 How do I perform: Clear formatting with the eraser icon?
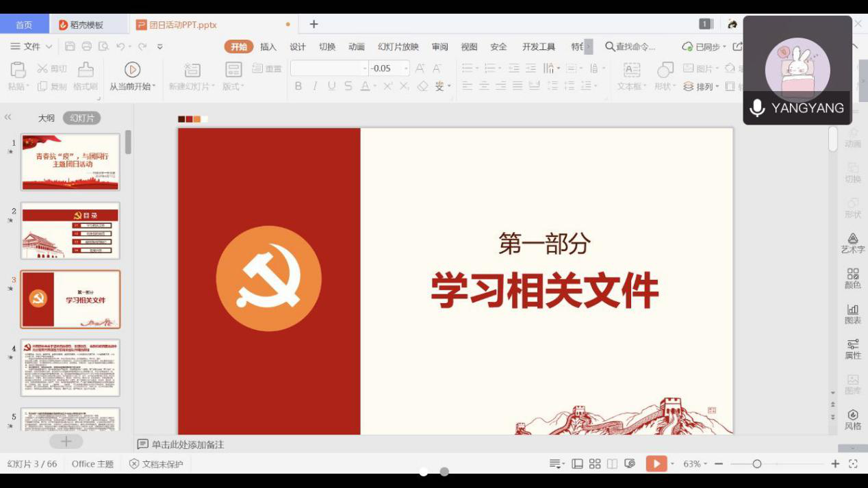[422, 86]
